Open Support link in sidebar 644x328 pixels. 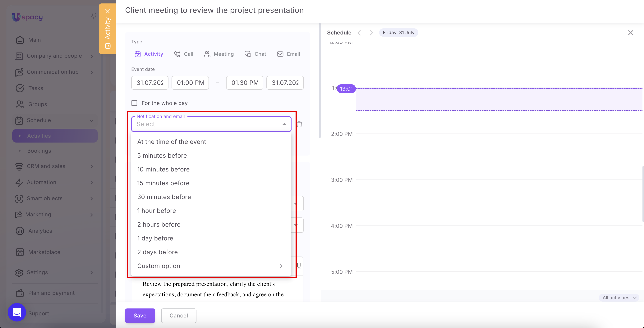click(39, 313)
